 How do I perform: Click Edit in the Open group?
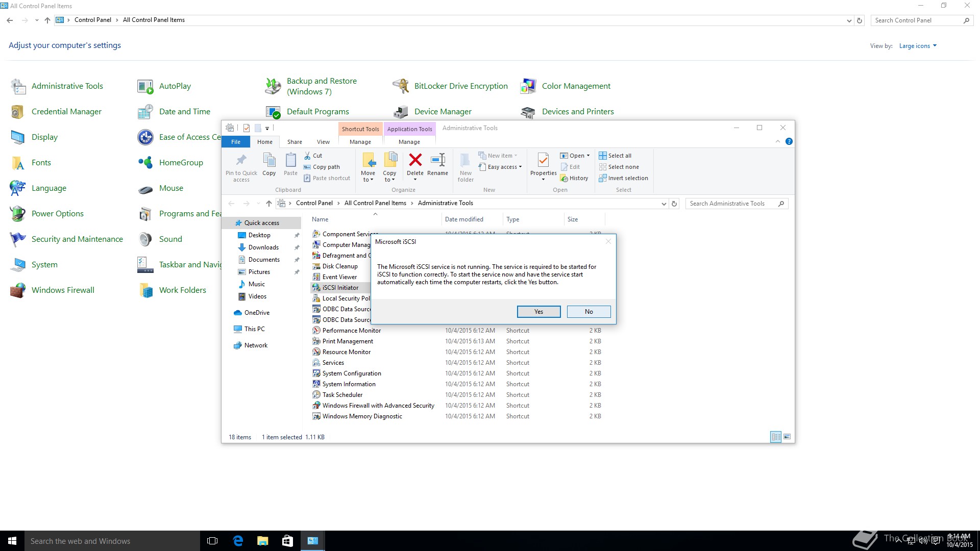tap(570, 167)
